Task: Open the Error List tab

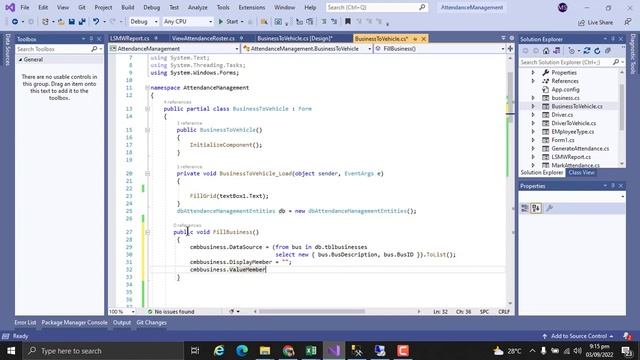Action: (25, 322)
